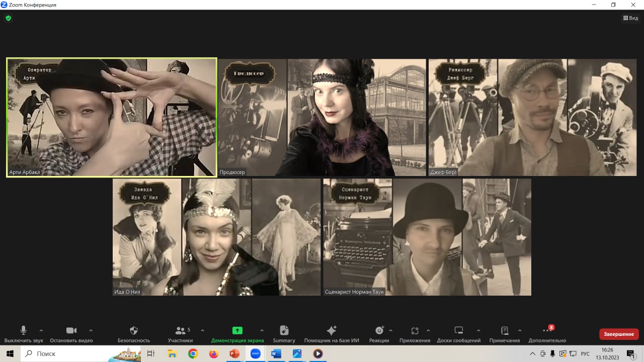
Task: Open the Дополнительно more options menu
Action: point(547,331)
